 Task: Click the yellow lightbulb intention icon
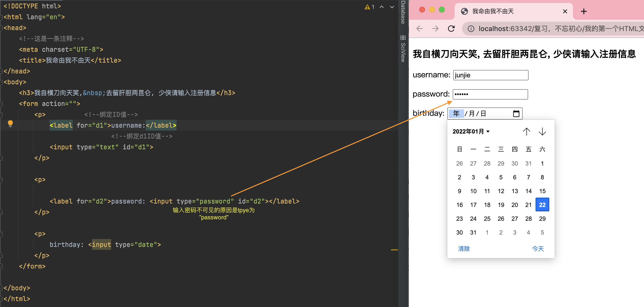click(10, 124)
